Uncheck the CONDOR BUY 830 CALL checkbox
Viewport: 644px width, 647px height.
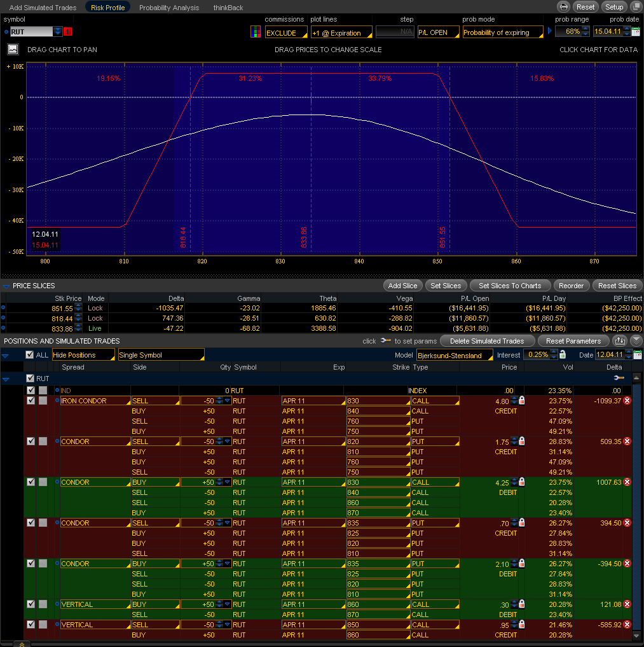click(31, 482)
